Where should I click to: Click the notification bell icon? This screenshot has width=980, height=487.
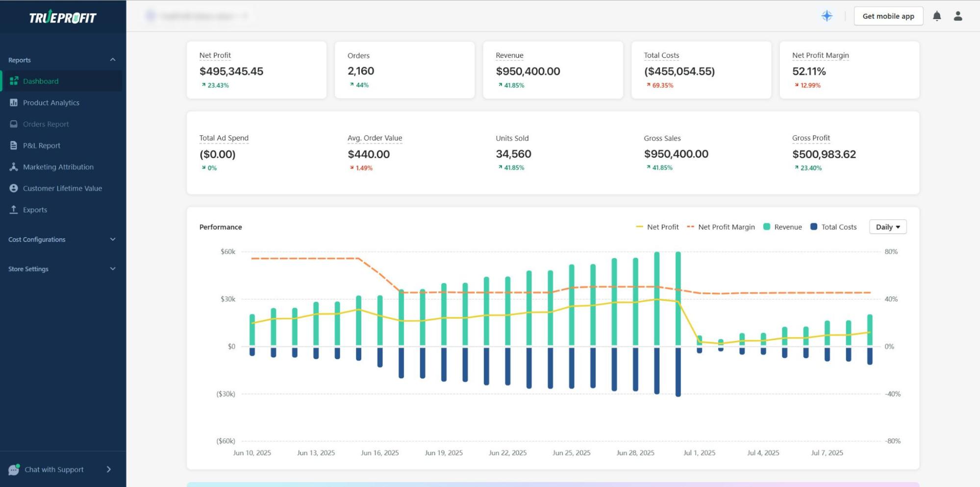937,16
